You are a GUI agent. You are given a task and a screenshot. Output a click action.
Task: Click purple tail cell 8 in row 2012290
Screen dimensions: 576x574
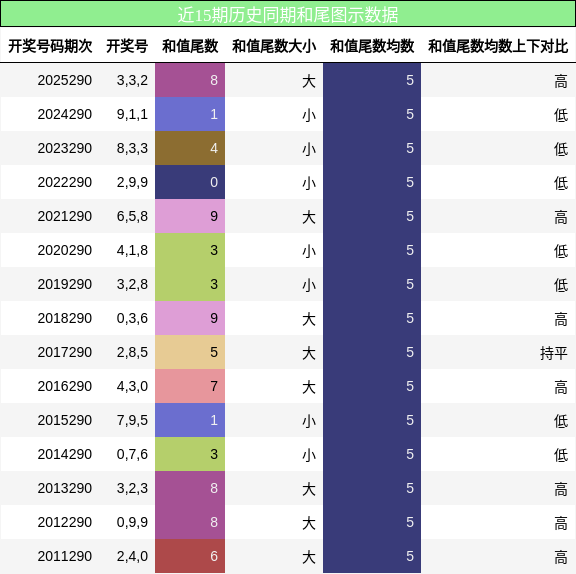(x=190, y=522)
